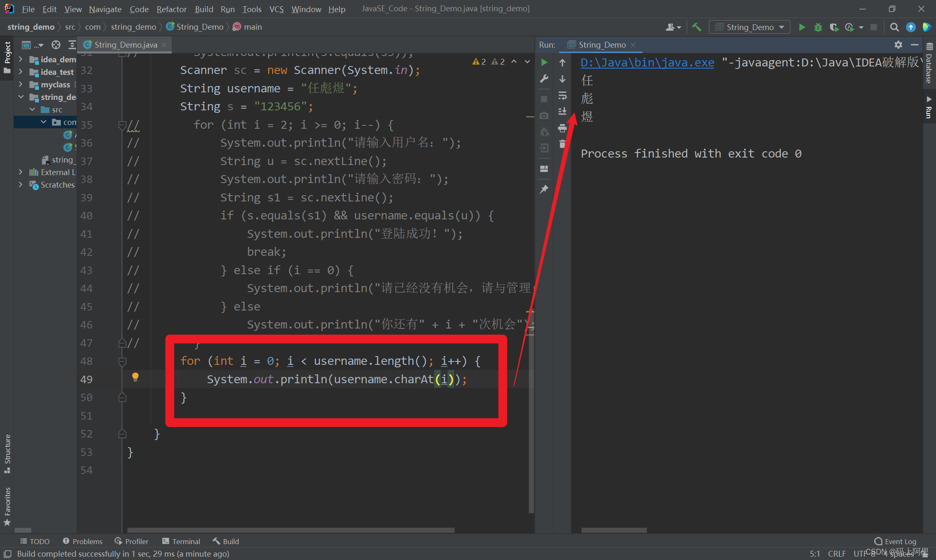Start debugging using the bug icon

(x=818, y=27)
